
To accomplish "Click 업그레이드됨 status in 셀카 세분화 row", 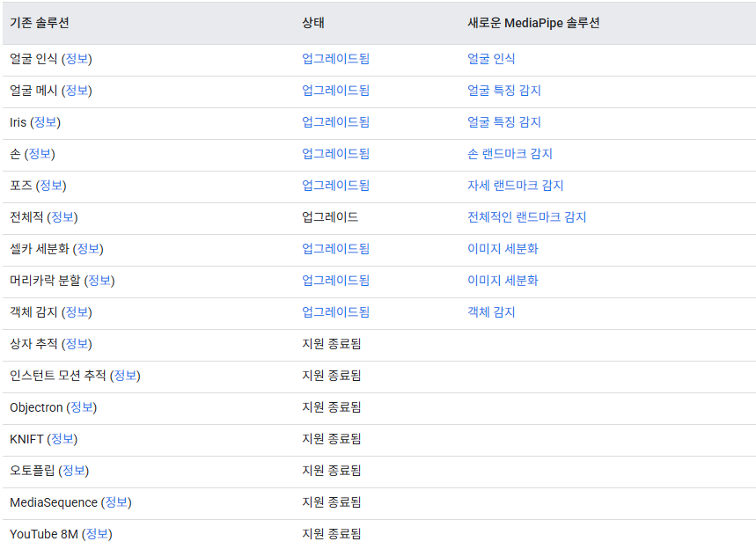I will [x=335, y=249].
